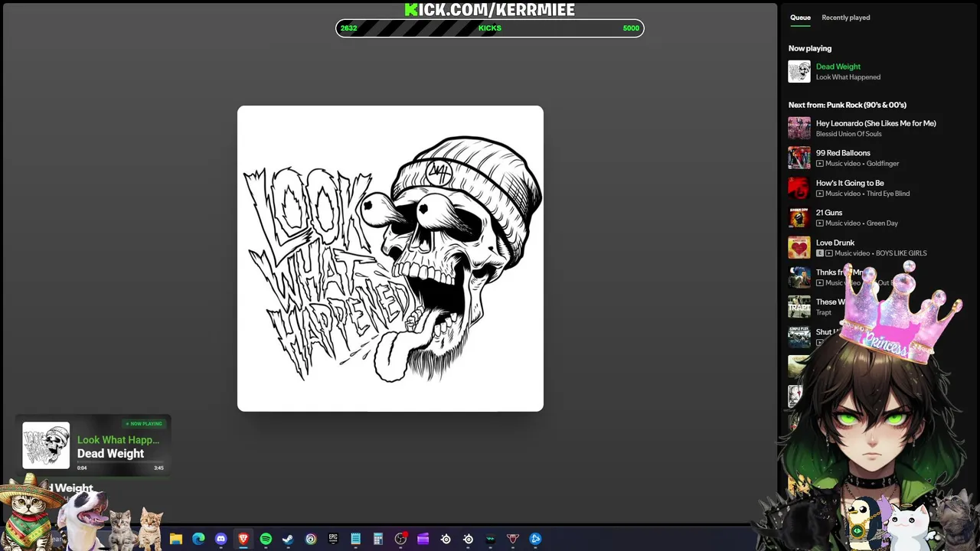980x551 pixels.
Task: Open the Notepad taskbar icon
Action: click(x=355, y=539)
